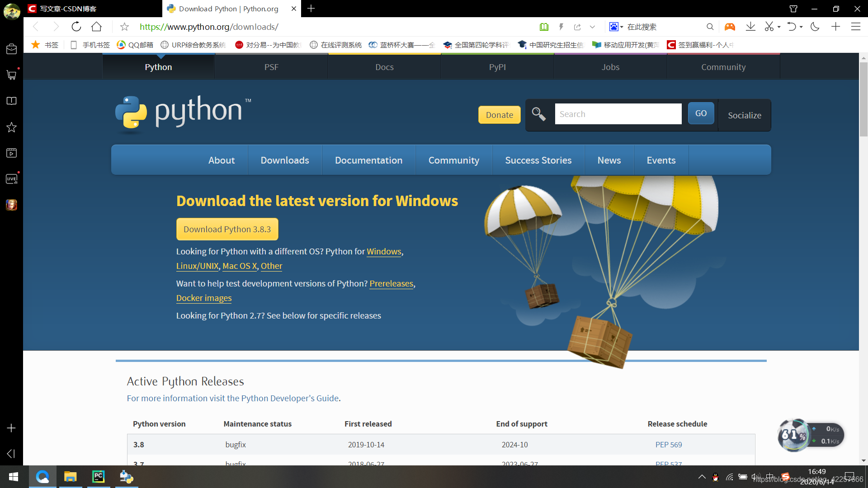Click the skin shirt icon in title bar
This screenshot has height=488, width=868.
tap(793, 9)
